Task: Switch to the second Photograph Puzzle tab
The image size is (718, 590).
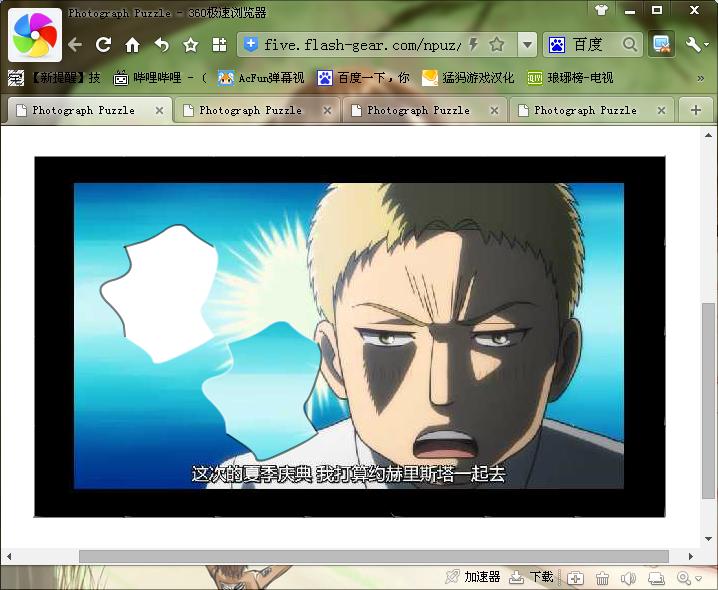Action: 250,110
